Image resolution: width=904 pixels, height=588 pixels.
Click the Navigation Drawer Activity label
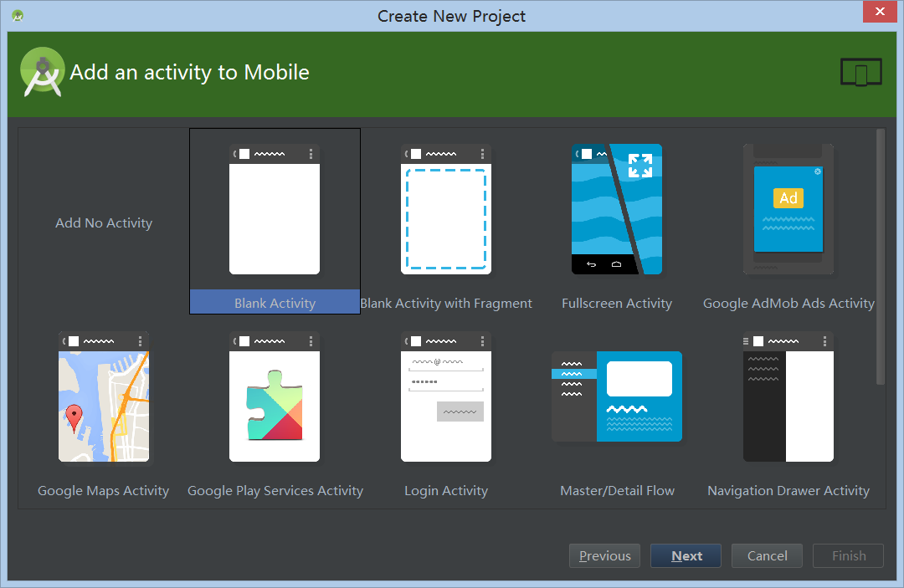788,491
